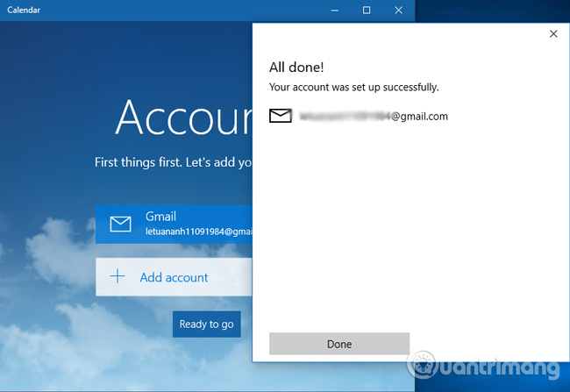Click the letuananh11091984 email text

(199, 232)
